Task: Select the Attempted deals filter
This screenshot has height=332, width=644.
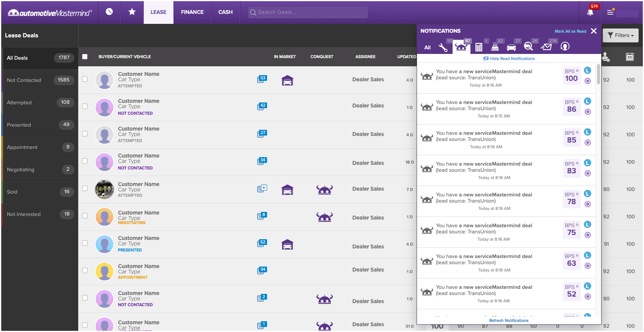Action: tap(40, 103)
